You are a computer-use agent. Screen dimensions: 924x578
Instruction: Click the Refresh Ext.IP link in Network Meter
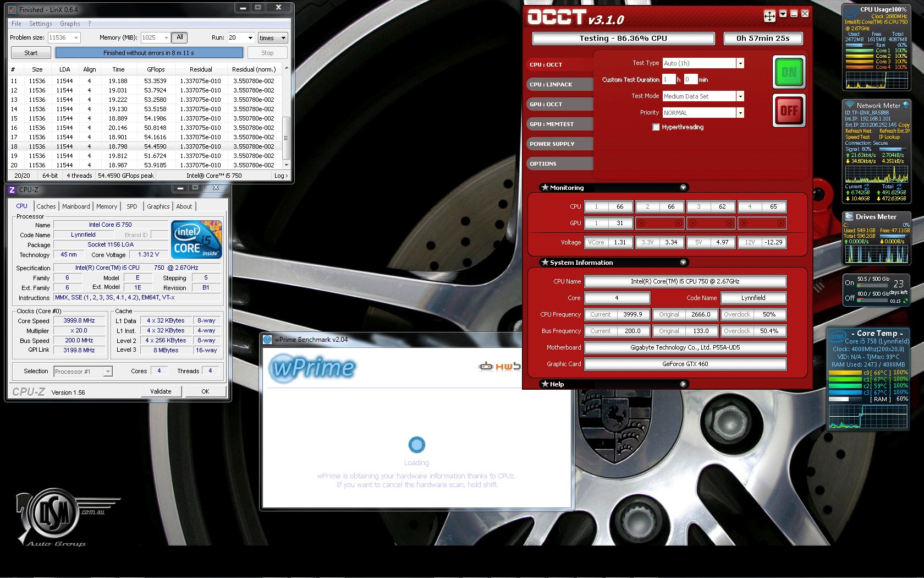click(894, 131)
